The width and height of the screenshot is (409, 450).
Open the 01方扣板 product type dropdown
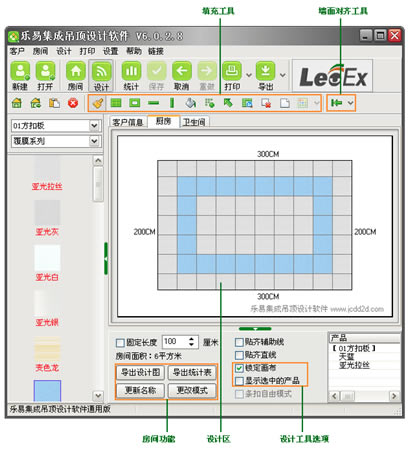(94, 126)
